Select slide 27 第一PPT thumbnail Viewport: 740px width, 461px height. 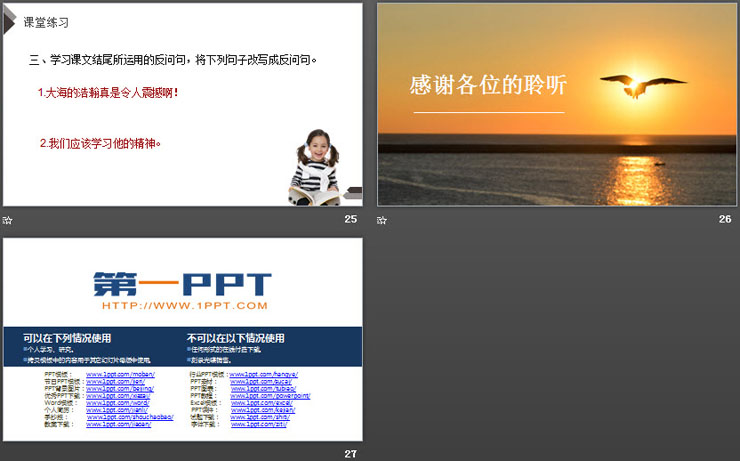[183, 339]
